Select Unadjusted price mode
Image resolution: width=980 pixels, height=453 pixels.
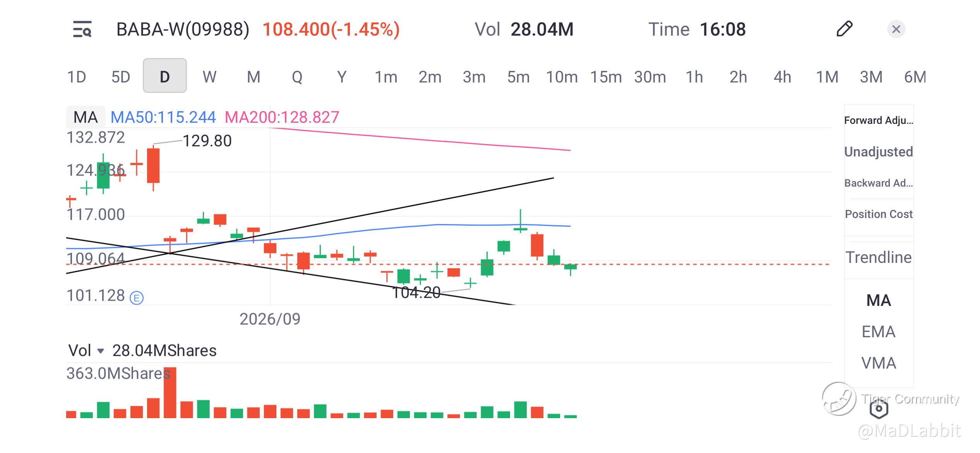pyautogui.click(x=879, y=152)
